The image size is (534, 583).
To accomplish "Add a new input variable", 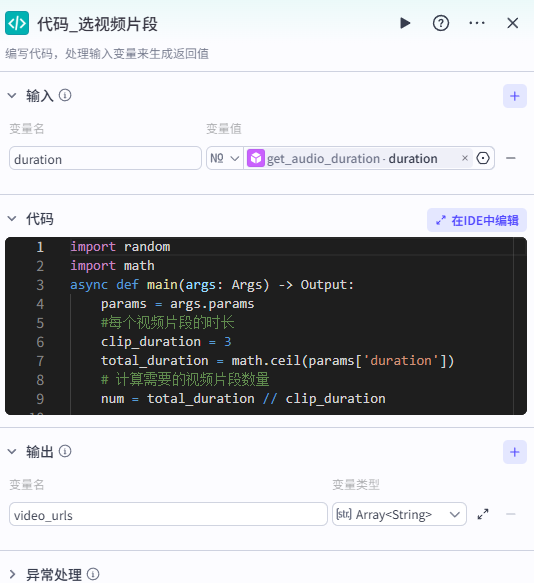I will (x=515, y=96).
